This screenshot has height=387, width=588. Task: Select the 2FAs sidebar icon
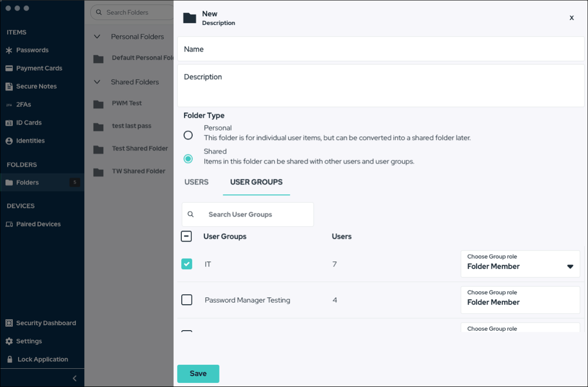[9, 105]
